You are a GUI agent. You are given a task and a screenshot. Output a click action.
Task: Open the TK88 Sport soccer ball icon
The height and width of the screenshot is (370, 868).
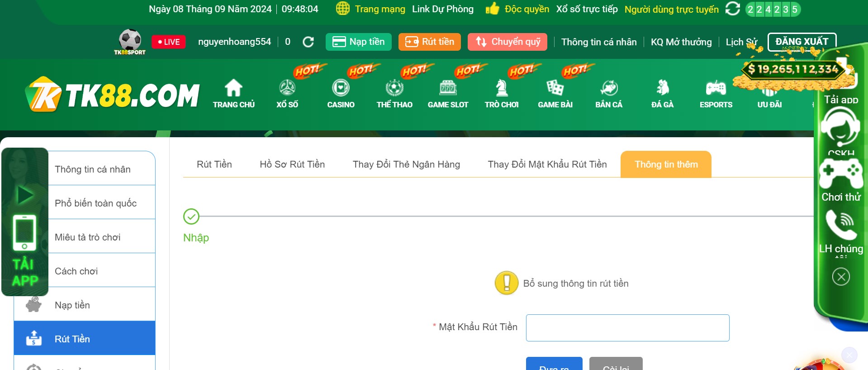[130, 42]
